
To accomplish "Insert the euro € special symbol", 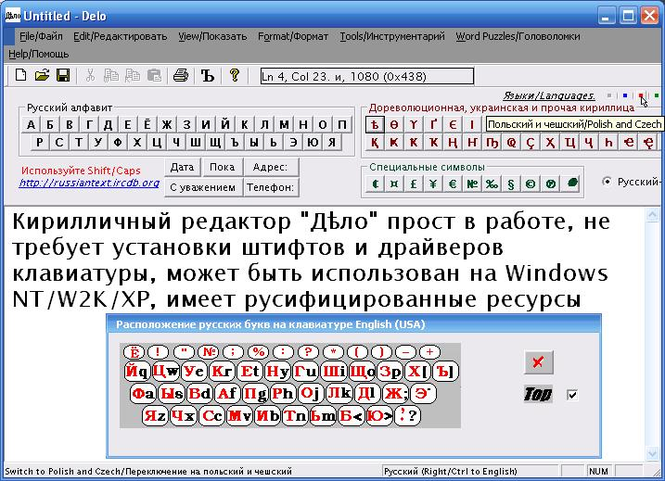I will click(x=453, y=184).
